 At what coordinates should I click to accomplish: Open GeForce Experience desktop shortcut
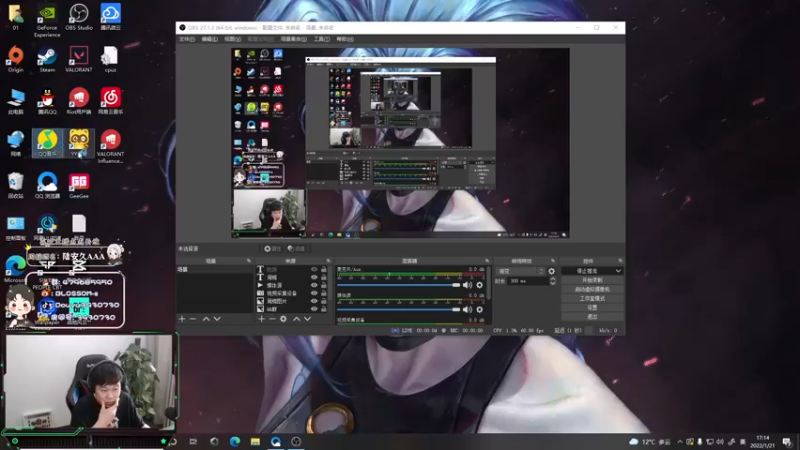point(47,20)
